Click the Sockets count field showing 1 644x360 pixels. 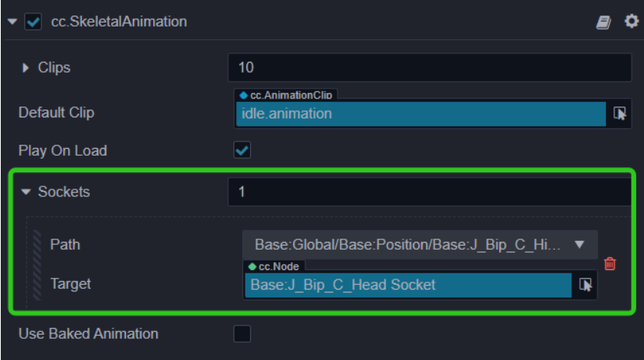click(429, 192)
